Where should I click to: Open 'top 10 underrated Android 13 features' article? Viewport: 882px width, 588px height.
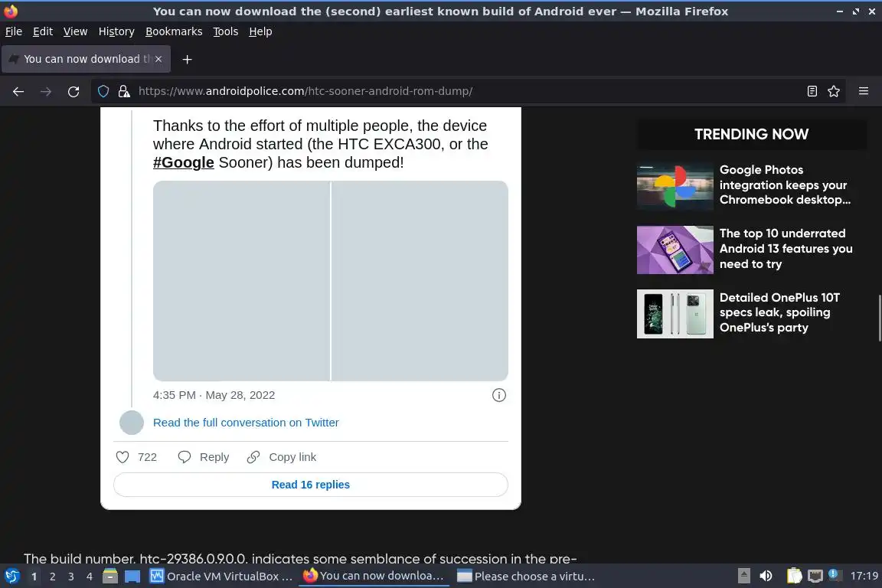coord(786,249)
